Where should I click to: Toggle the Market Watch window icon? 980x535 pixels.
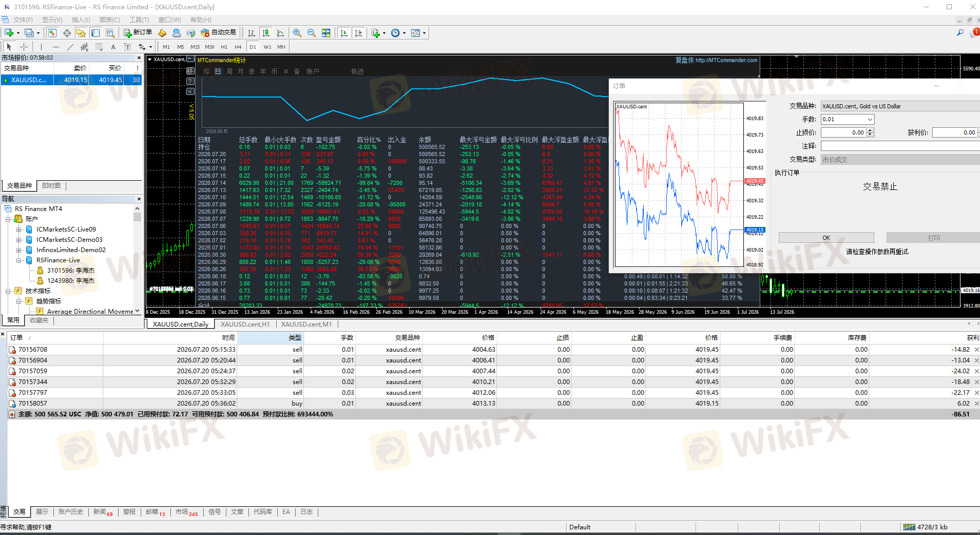coord(52,33)
